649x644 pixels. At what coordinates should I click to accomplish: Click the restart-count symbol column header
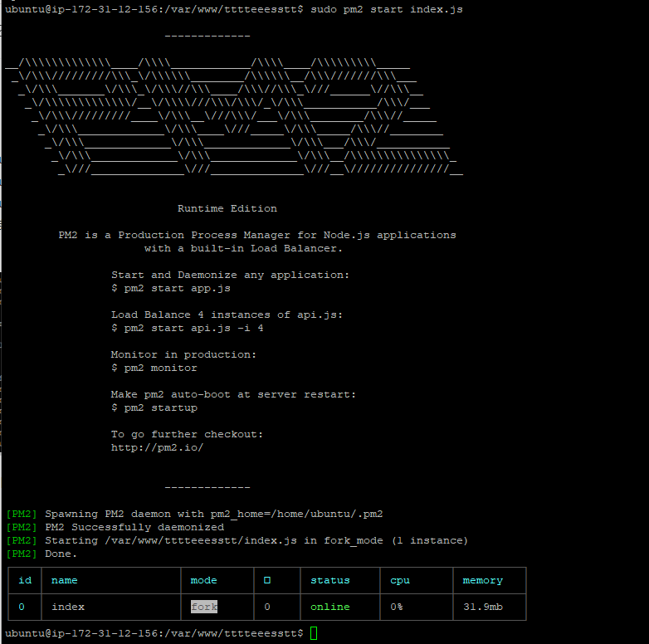267,580
